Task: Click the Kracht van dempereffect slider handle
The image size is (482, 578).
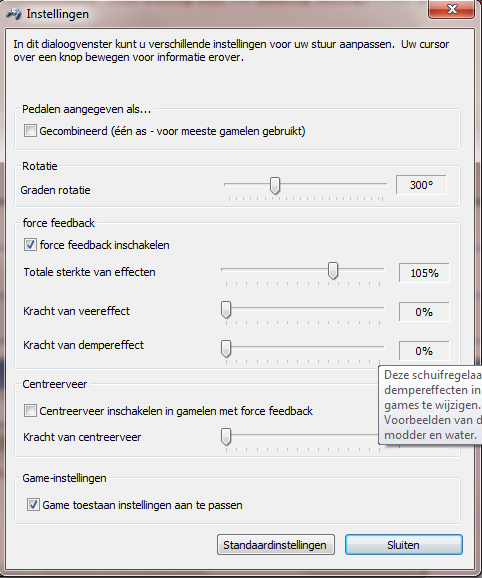Action: click(x=226, y=349)
